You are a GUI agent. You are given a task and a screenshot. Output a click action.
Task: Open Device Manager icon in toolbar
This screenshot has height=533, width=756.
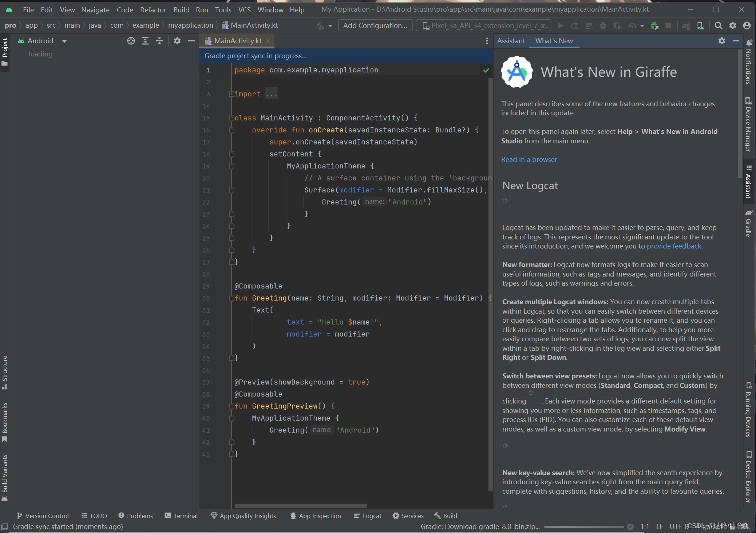[x=700, y=25]
